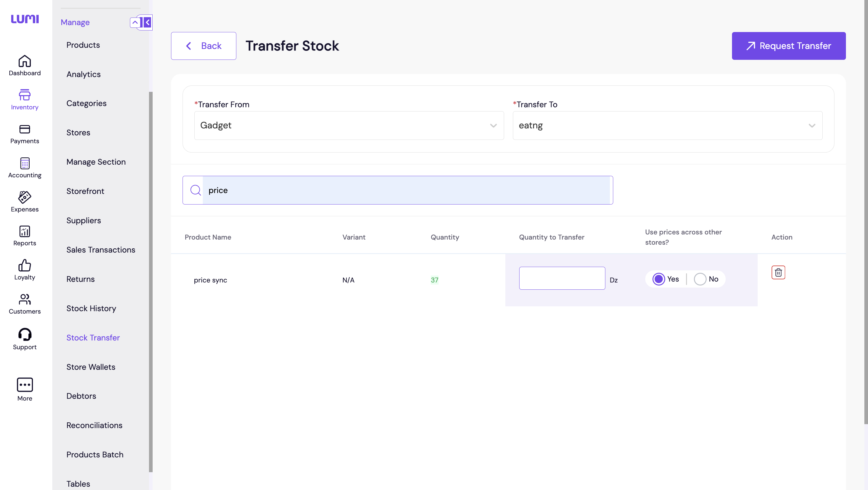Open Stock History menu item
Viewport: 868px width, 490px height.
click(x=91, y=308)
